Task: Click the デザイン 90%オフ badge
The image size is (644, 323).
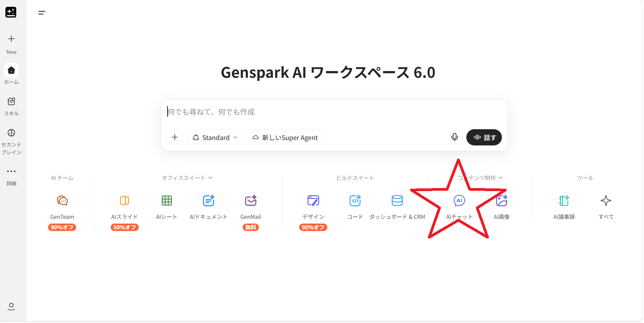Action: (313, 227)
